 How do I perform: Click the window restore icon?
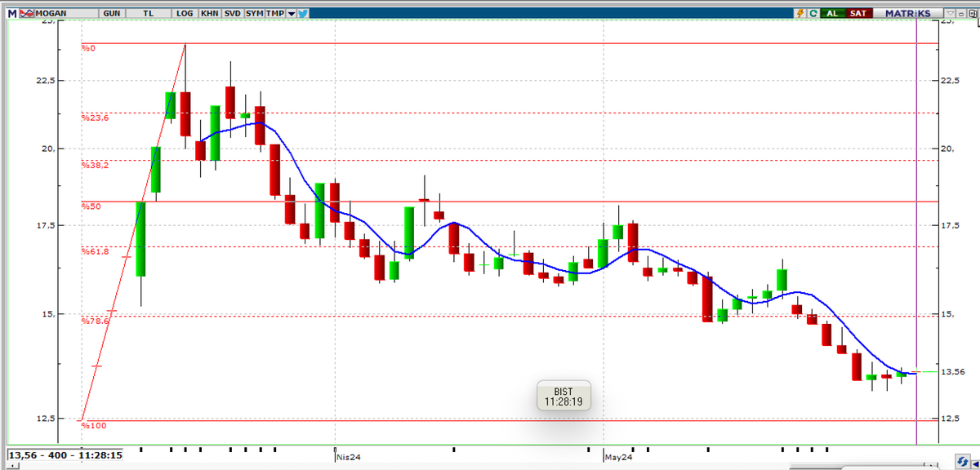click(973, 14)
